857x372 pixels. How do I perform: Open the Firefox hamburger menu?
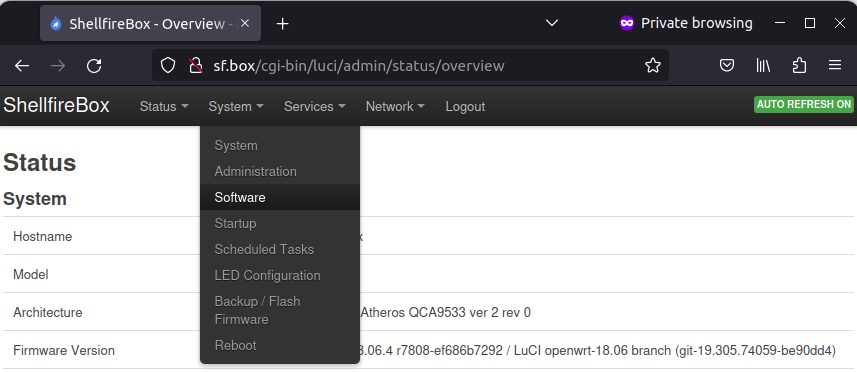(x=835, y=66)
